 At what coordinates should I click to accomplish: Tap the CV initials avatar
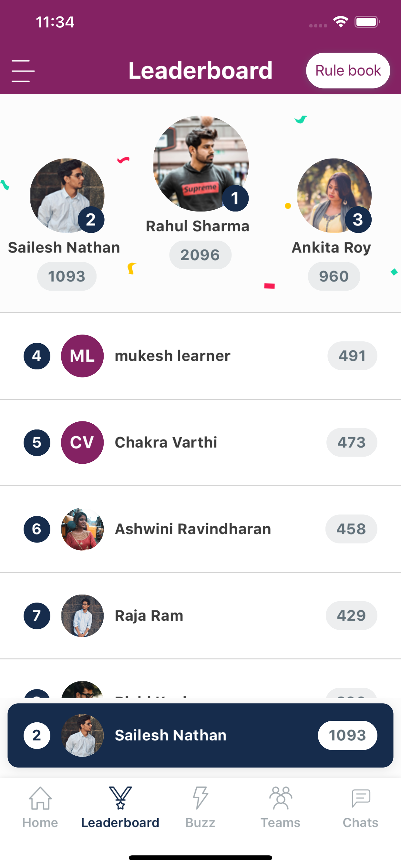[x=82, y=442]
